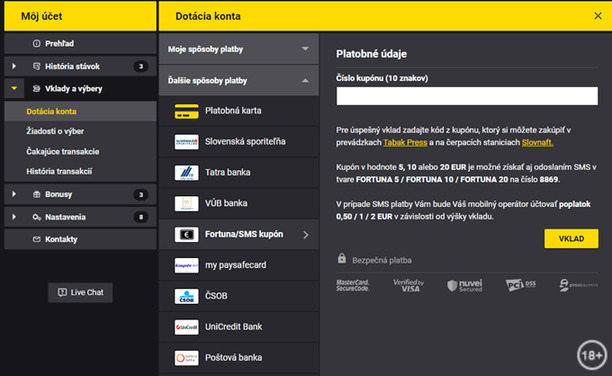Open the Kontakty menu item

click(80, 239)
